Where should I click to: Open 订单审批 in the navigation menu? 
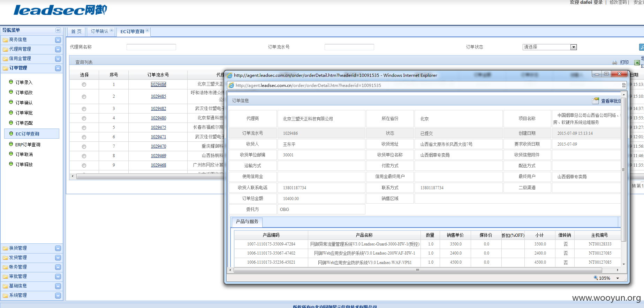[x=24, y=113]
